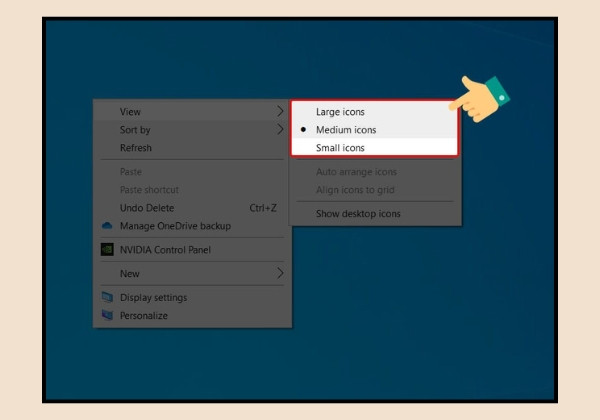
Task: Open Personalize from the context menu
Action: (192, 315)
